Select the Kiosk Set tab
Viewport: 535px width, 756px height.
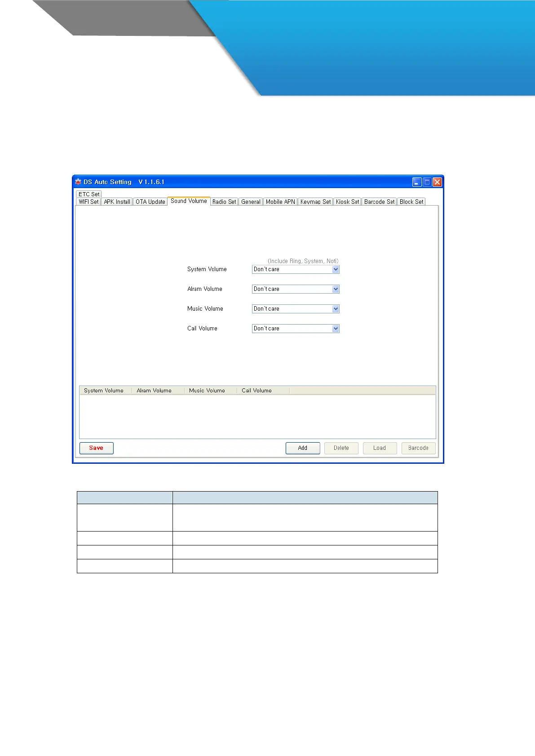347,202
